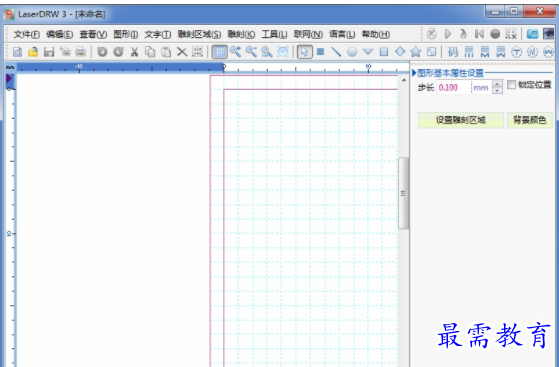Click the purple triangle marker beside the vertical ruler
Screen dimensions: 559x367
[x=9, y=79]
